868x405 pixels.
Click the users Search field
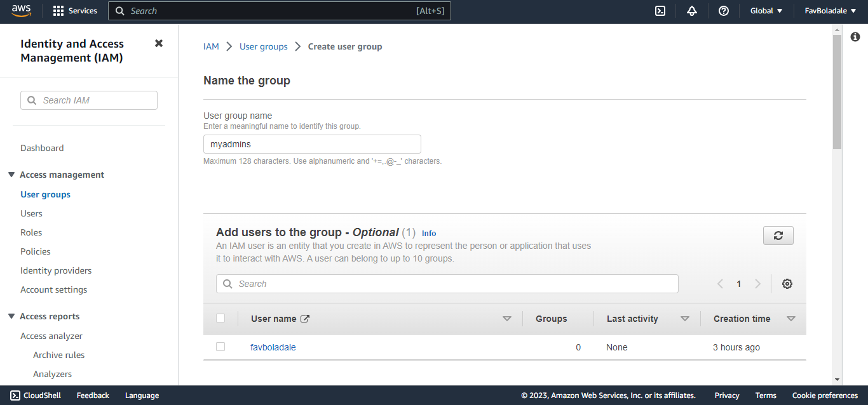pyautogui.click(x=447, y=284)
